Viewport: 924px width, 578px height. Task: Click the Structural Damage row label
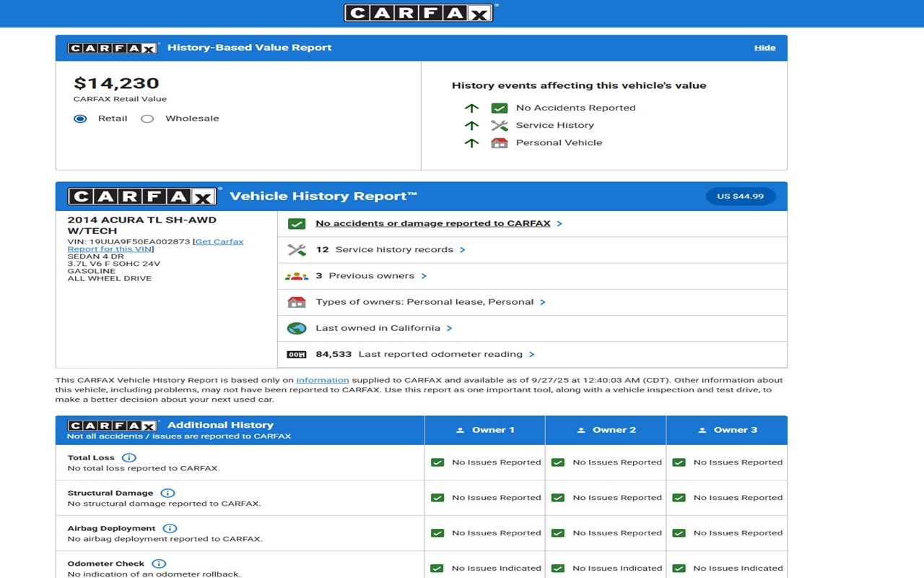110,493
